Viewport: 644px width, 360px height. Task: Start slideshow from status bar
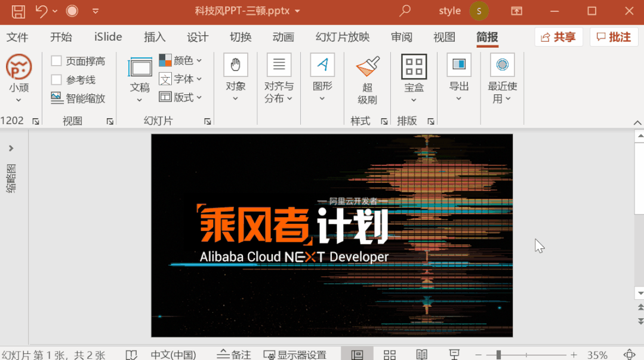coord(454,355)
